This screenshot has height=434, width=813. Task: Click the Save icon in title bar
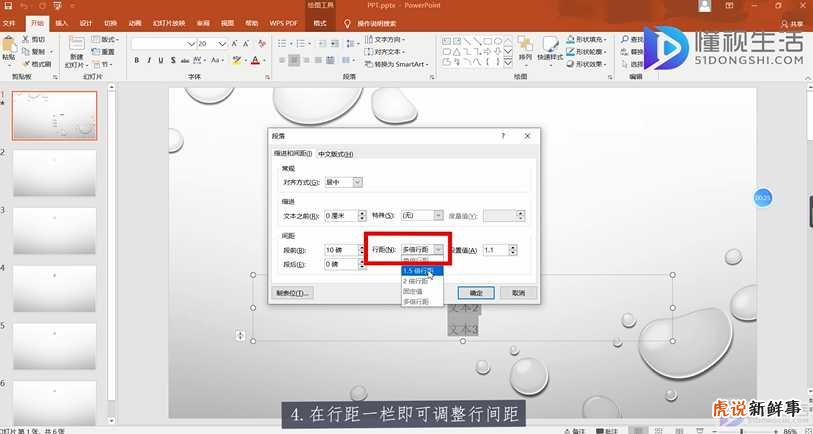click(x=8, y=6)
